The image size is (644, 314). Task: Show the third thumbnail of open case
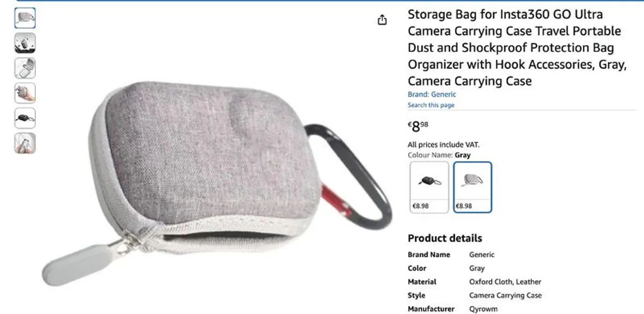pos(25,68)
